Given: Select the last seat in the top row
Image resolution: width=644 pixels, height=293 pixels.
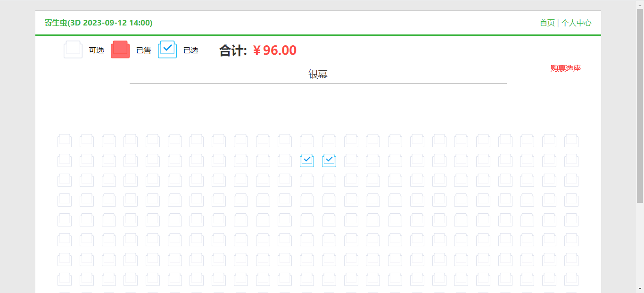Looking at the screenshot, I should click(571, 140).
